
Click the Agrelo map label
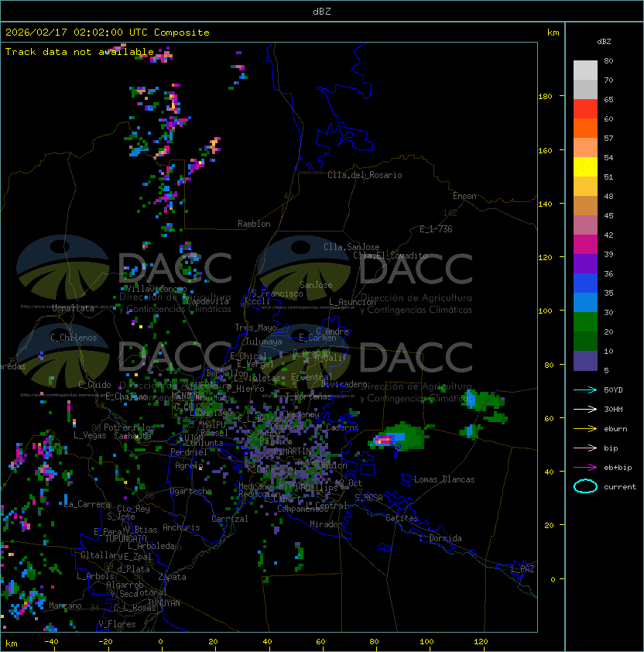click(189, 465)
